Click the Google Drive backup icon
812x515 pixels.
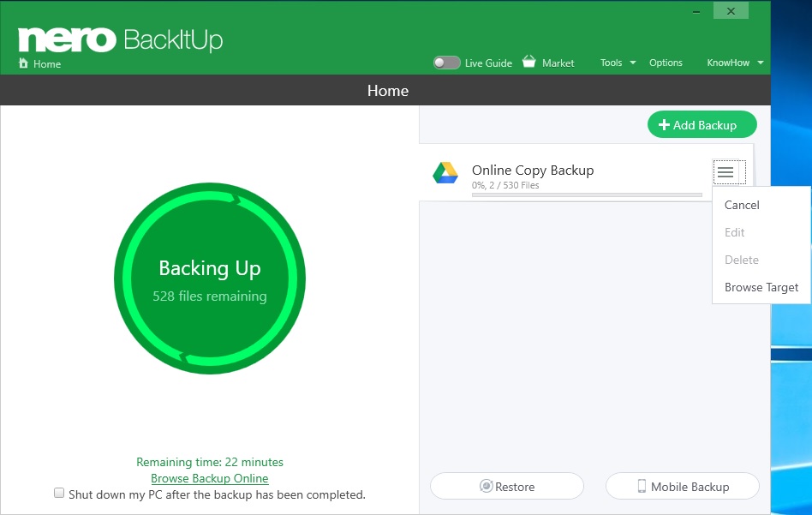(445, 173)
